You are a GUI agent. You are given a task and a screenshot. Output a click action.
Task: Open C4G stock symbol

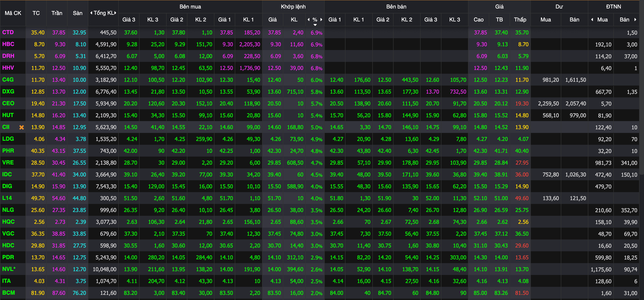[8, 80]
